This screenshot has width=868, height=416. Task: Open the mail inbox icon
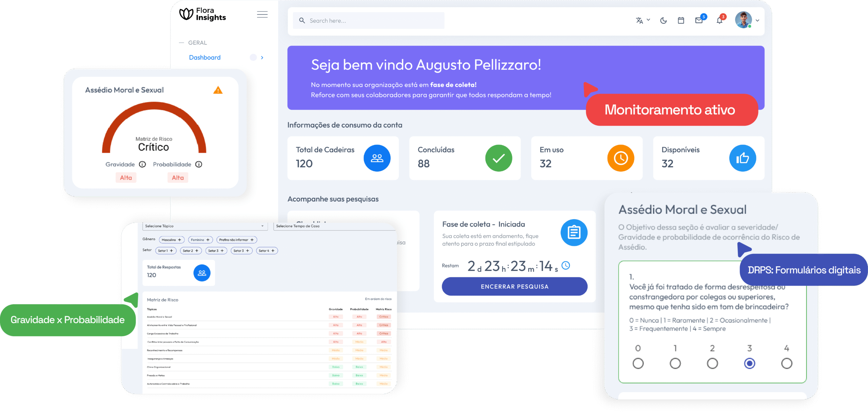coord(699,21)
